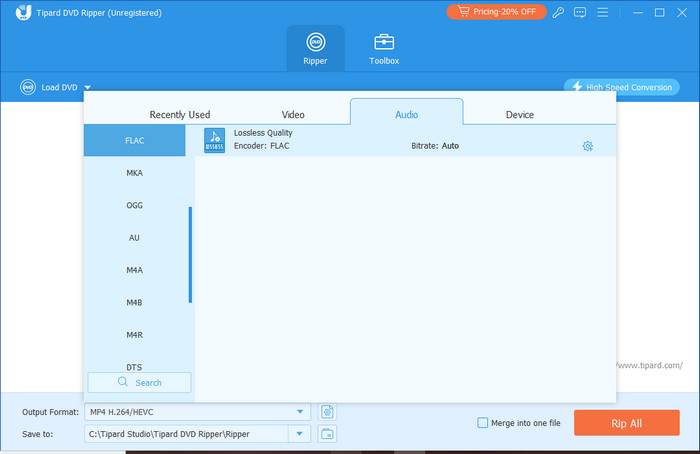The image size is (700, 454).
Task: Click the Pricing-20% OFF button
Action: tap(496, 12)
